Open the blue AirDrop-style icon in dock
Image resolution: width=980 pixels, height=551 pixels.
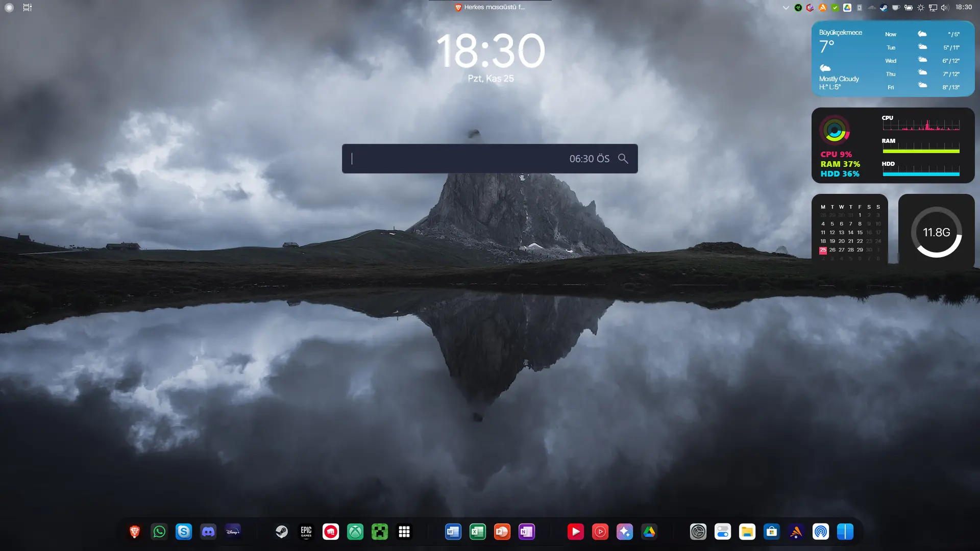821,532
